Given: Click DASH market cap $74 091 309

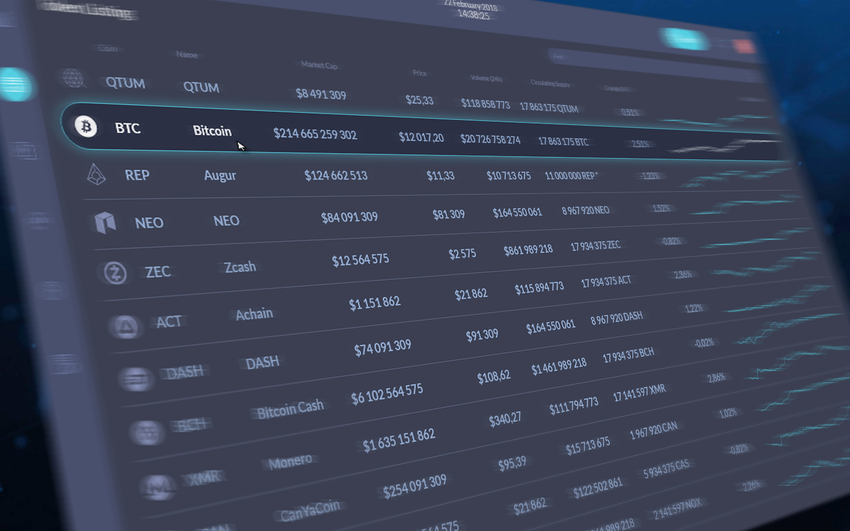Looking at the screenshot, I should tap(382, 347).
